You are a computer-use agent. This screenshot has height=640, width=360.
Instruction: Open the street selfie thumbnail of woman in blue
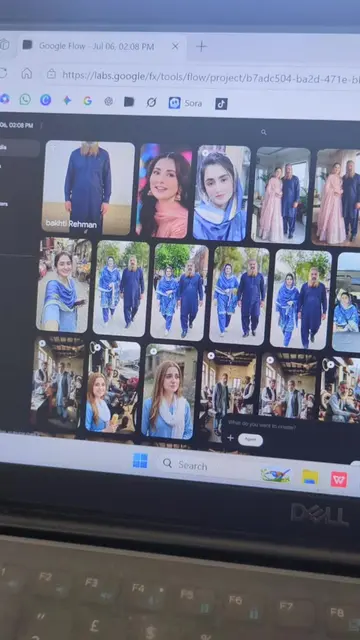coord(64,284)
